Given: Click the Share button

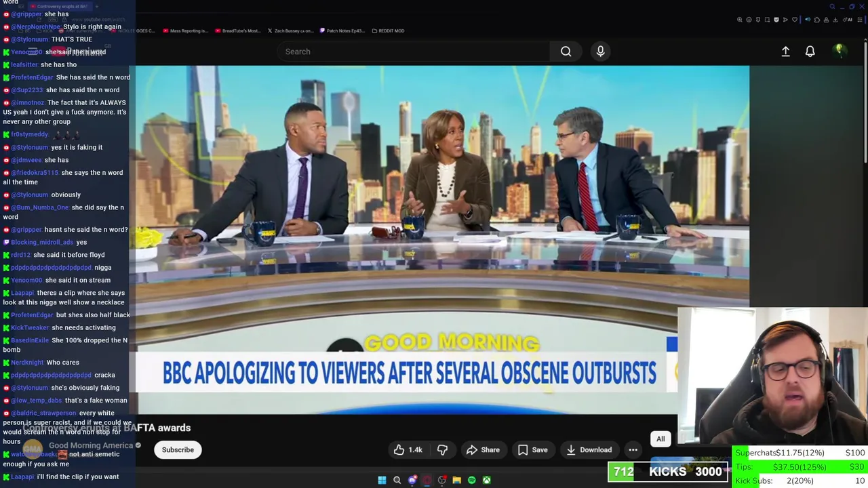Looking at the screenshot, I should [x=483, y=450].
